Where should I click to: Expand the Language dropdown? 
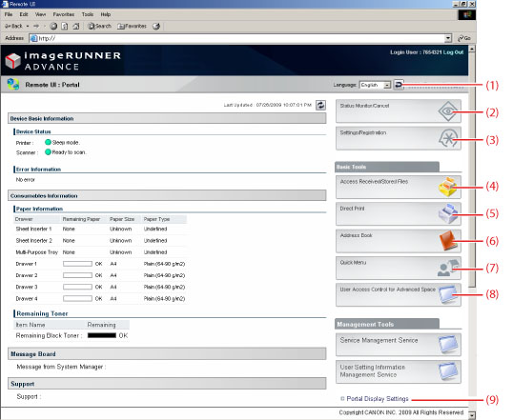pos(387,85)
